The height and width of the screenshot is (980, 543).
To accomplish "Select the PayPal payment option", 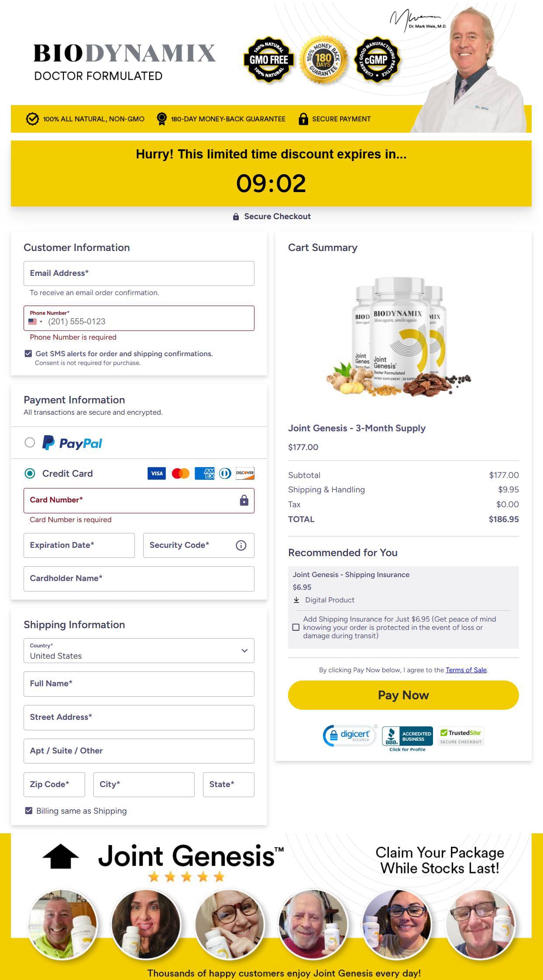I will click(x=30, y=443).
